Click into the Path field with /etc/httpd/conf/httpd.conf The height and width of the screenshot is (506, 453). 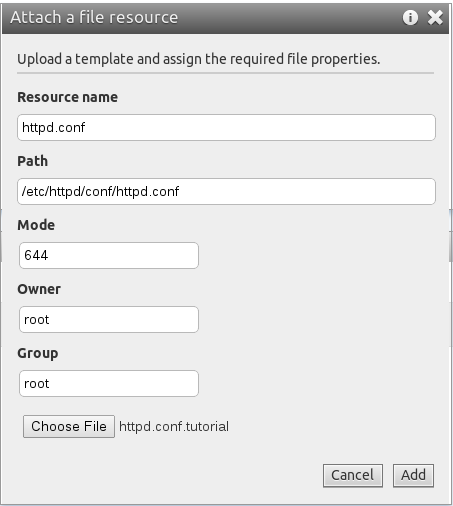[x=226, y=191]
